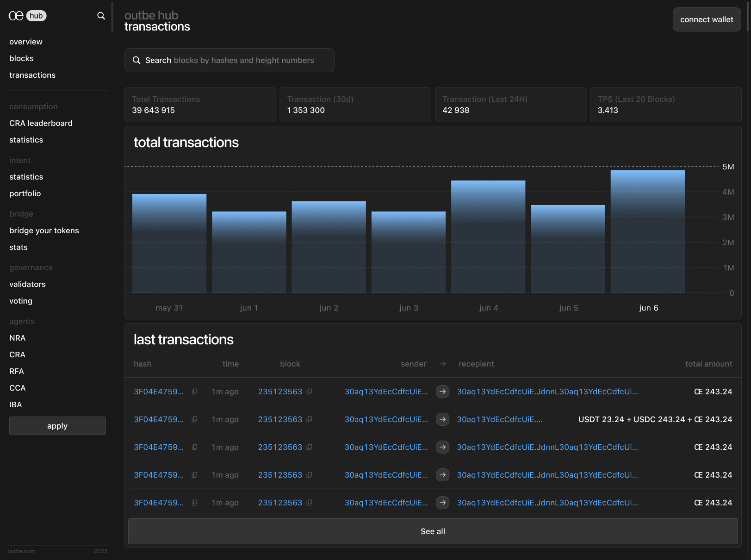Click the page's vertical scrollbar
Viewport: 751px width, 560px height.
coord(749,17)
